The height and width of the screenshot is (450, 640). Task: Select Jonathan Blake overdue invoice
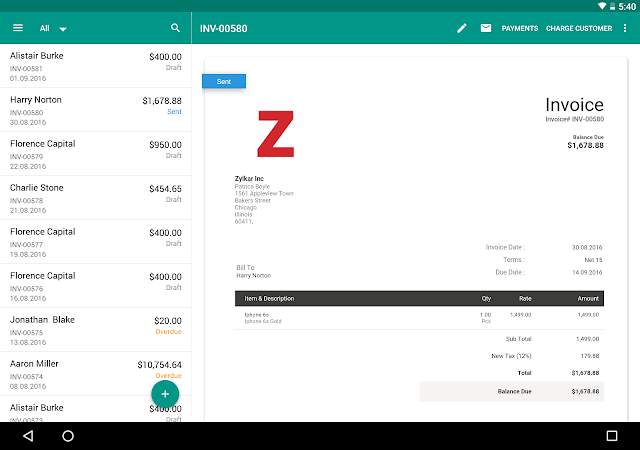[x=96, y=330]
